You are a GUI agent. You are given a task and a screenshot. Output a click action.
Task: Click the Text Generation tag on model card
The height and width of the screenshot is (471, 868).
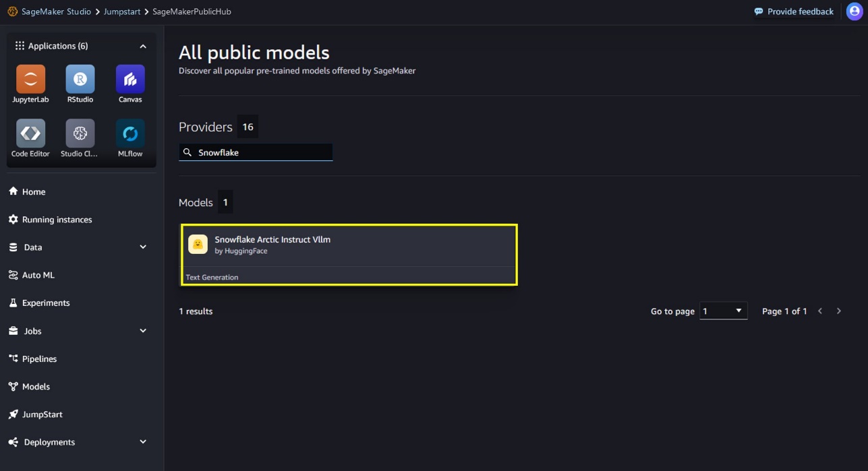[212, 277]
